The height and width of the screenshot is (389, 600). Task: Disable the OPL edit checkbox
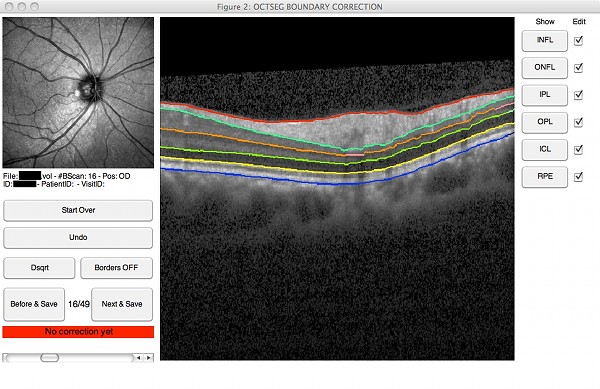(578, 122)
